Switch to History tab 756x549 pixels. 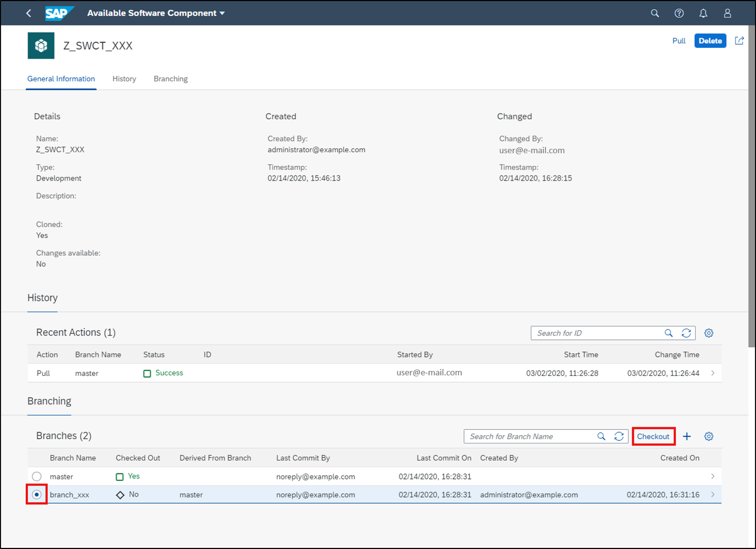pos(124,79)
